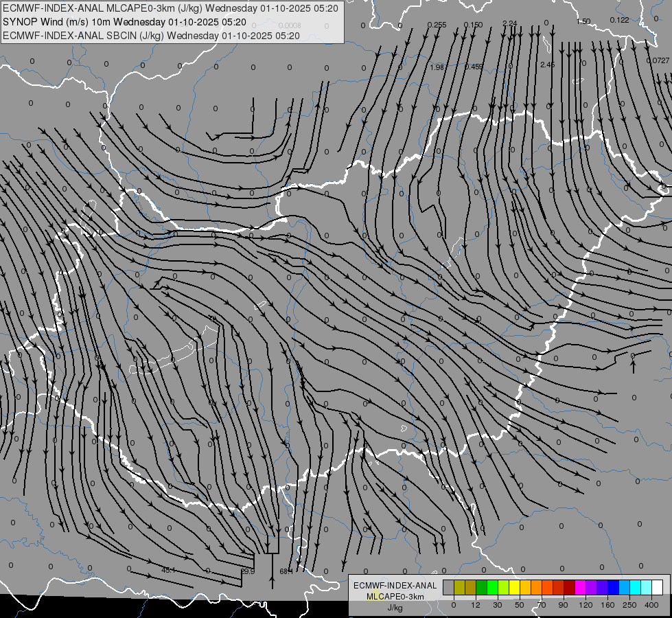The width and height of the screenshot is (672, 618).
Task: Click the MLCAPE0-3km label in the legend
Action: [x=395, y=597]
